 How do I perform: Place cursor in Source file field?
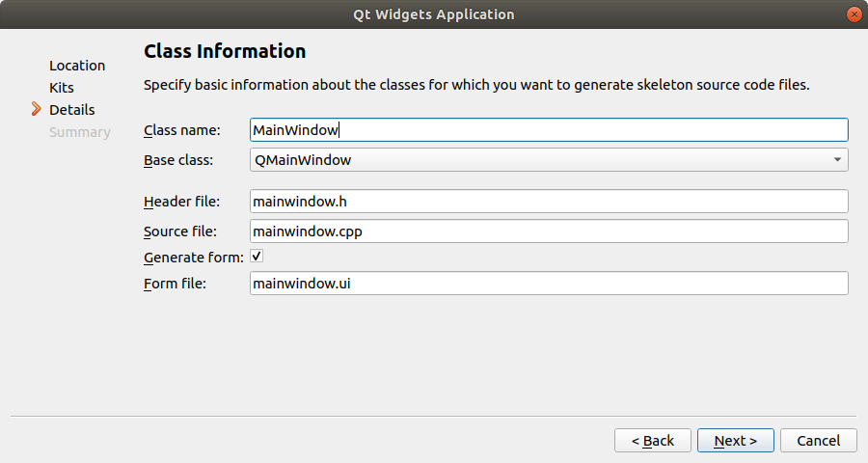click(548, 231)
